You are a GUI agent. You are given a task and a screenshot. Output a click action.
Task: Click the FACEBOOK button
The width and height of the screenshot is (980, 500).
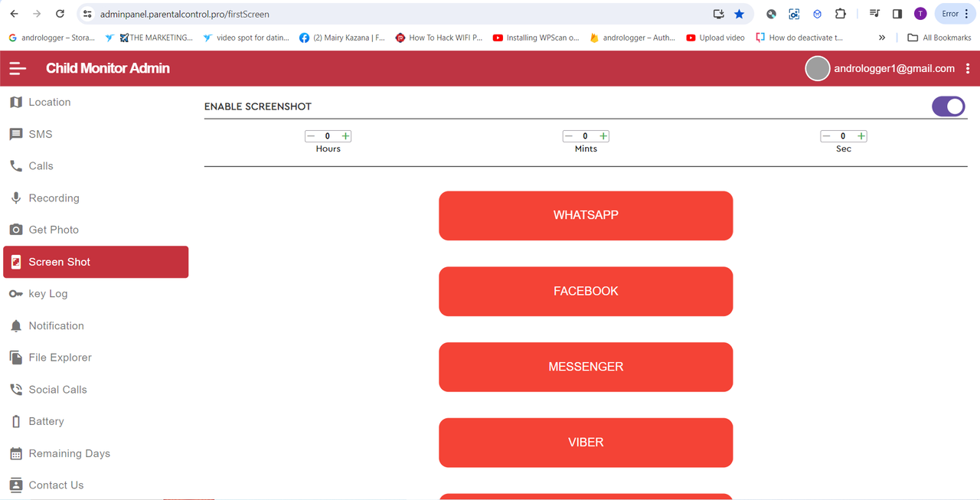[586, 291]
